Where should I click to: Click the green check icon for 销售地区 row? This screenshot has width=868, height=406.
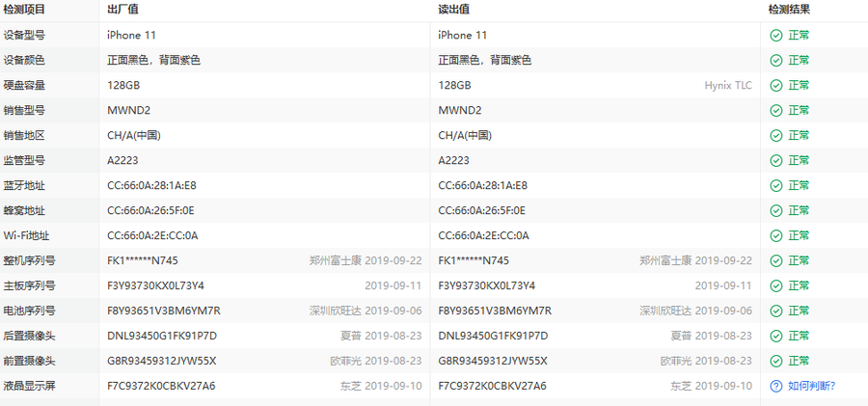click(x=776, y=136)
